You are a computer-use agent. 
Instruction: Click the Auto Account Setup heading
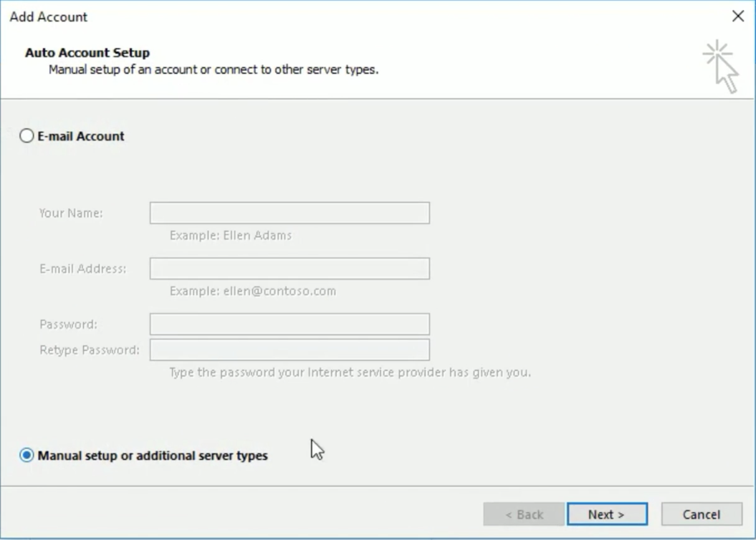tap(87, 53)
